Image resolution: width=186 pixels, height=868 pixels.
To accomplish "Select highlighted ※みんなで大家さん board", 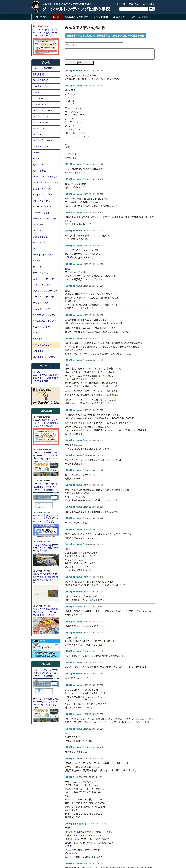I will 46,345.
